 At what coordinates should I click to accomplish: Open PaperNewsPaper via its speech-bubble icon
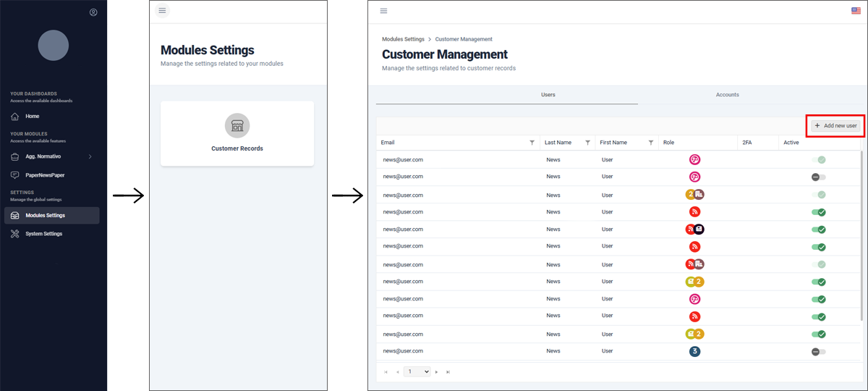coord(15,175)
